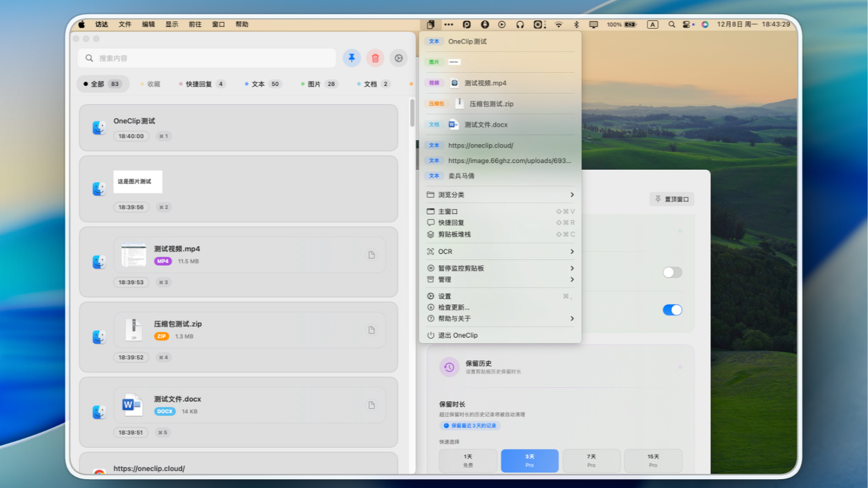Click the 保留历史 clock icon

(x=449, y=367)
